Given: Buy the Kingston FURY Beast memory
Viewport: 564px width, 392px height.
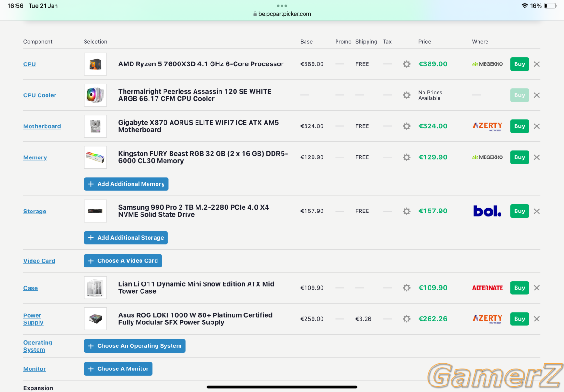Looking at the screenshot, I should coord(519,157).
